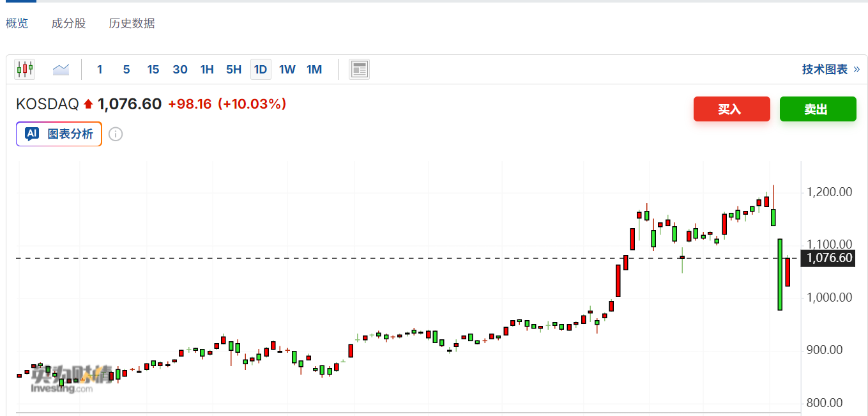This screenshot has height=416, width=868.
Task: Set the interval to 1H
Action: click(x=207, y=69)
